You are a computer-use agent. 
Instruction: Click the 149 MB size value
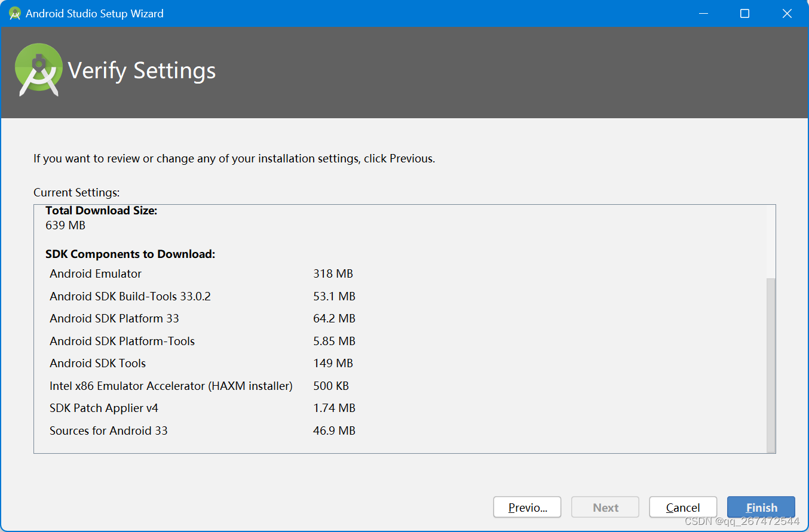(333, 363)
